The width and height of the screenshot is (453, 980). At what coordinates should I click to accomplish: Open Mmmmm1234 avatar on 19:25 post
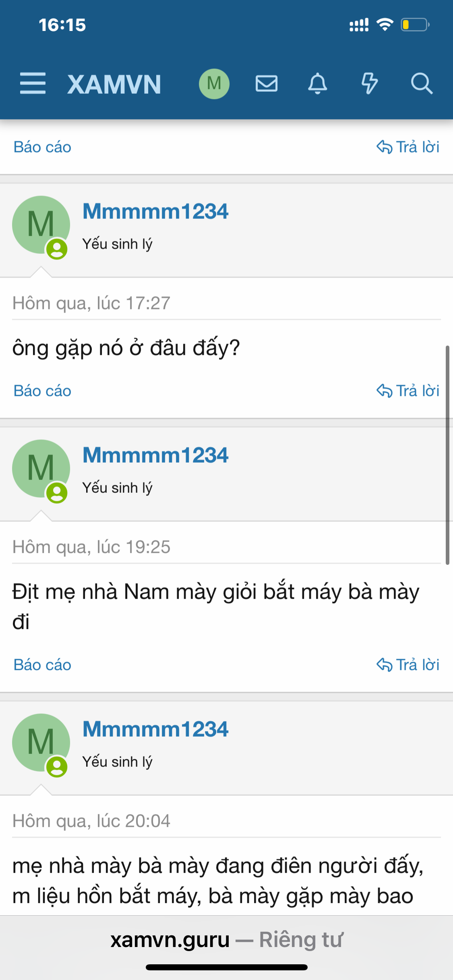pos(41,469)
